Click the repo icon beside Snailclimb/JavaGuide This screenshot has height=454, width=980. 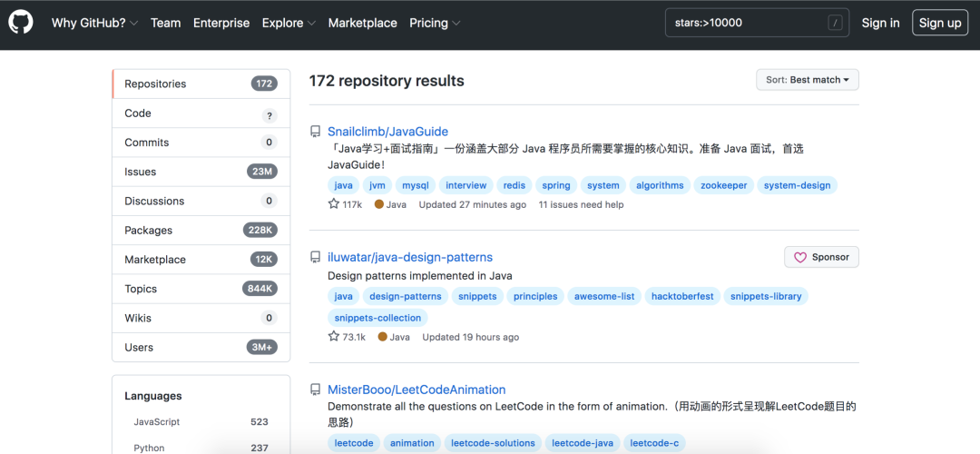316,132
